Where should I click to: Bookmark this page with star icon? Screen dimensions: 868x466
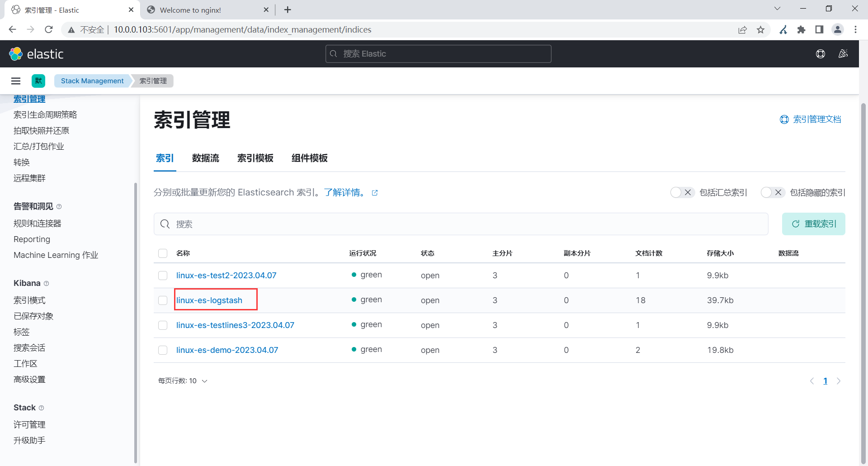(761, 29)
